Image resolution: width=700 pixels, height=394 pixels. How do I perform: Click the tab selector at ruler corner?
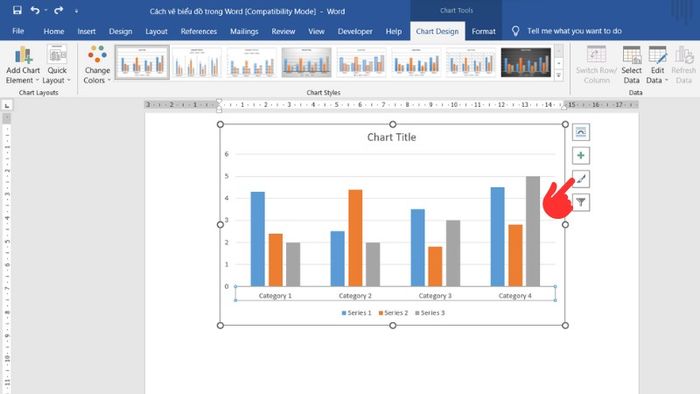[x=7, y=106]
